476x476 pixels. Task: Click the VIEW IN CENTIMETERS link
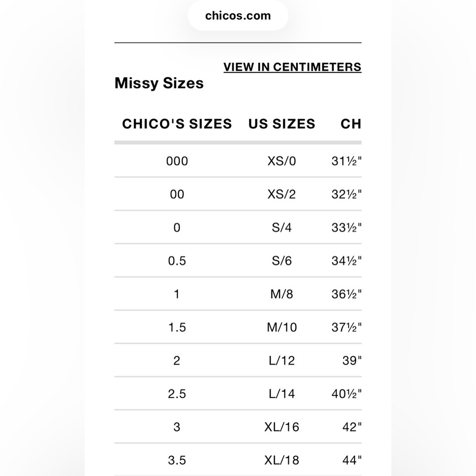coord(292,67)
